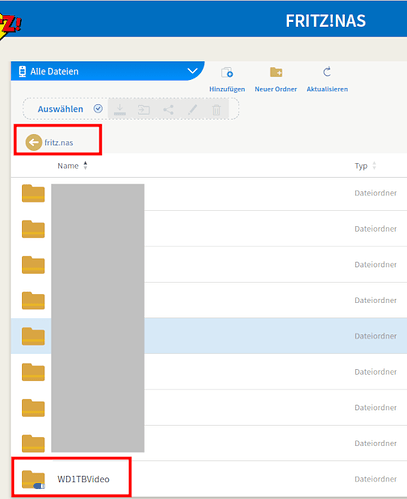The height and width of the screenshot is (499, 407).
Task: Create a folder with Neuer Ordner icon
Action: pos(276,72)
